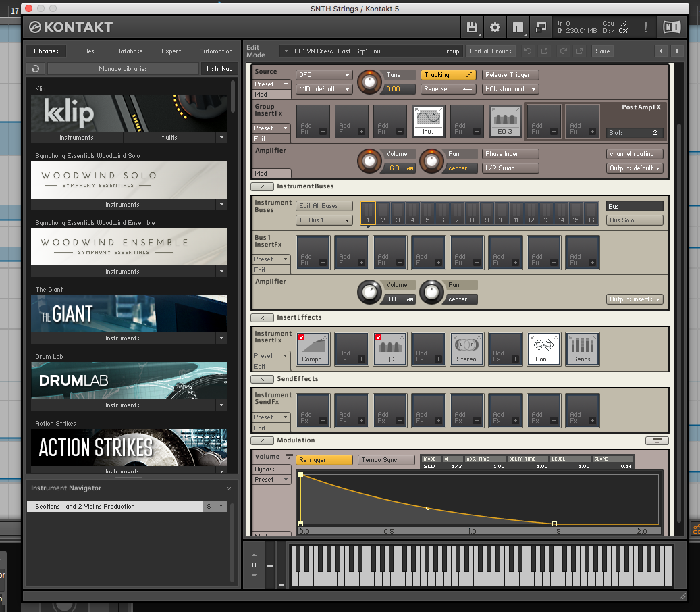Toggle Release Trigger
This screenshot has width=700, height=612.
[510, 75]
